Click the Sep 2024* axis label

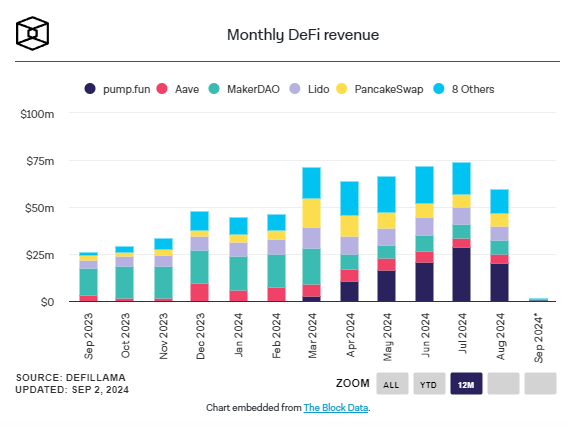[539, 339]
